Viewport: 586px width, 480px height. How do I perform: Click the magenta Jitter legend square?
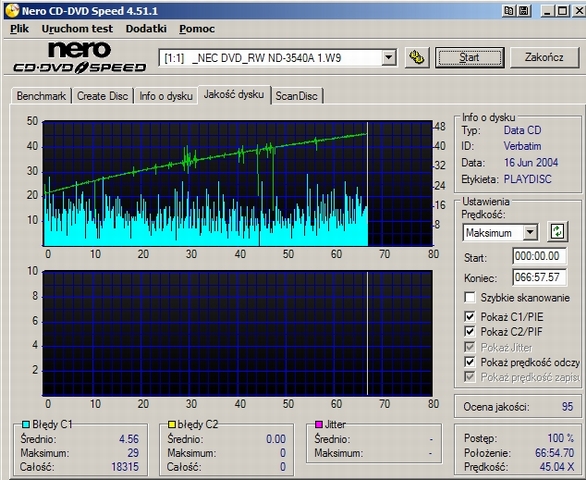pyautogui.click(x=318, y=424)
